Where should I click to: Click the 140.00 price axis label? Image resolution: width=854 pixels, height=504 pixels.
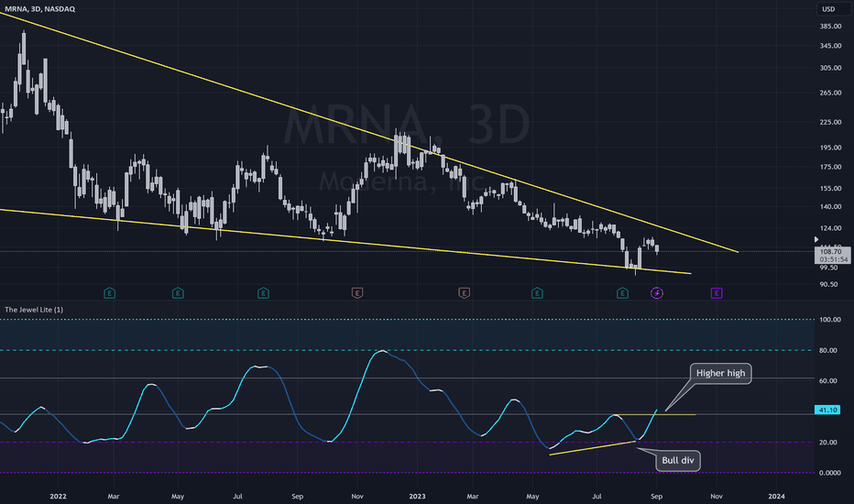click(x=830, y=207)
